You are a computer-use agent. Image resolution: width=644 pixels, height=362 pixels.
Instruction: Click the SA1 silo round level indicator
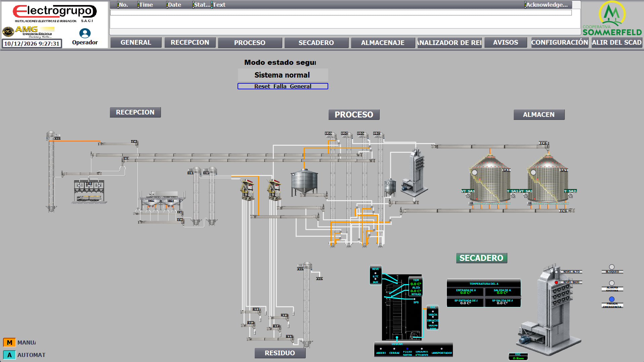(x=474, y=172)
